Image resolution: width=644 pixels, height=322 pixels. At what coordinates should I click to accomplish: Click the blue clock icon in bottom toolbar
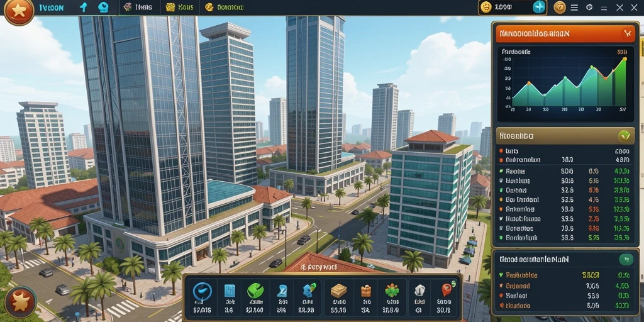point(203,291)
